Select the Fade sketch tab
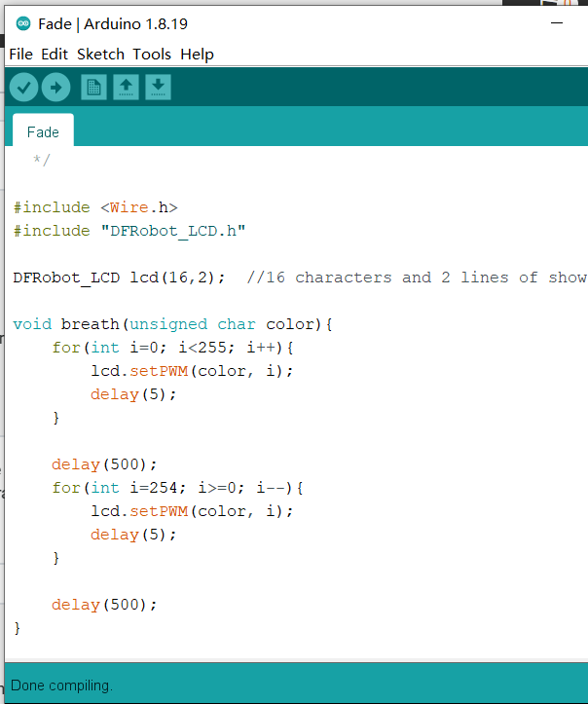The width and height of the screenshot is (588, 704). (x=43, y=131)
